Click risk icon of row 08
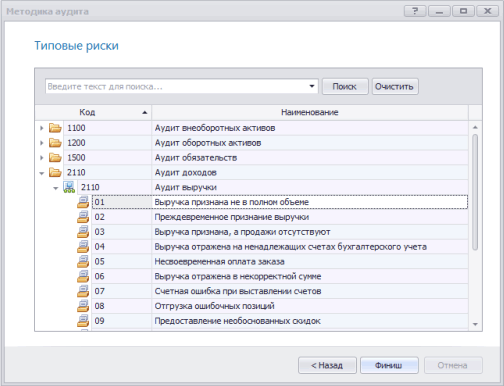Image resolution: width=504 pixels, height=386 pixels. coord(83,306)
